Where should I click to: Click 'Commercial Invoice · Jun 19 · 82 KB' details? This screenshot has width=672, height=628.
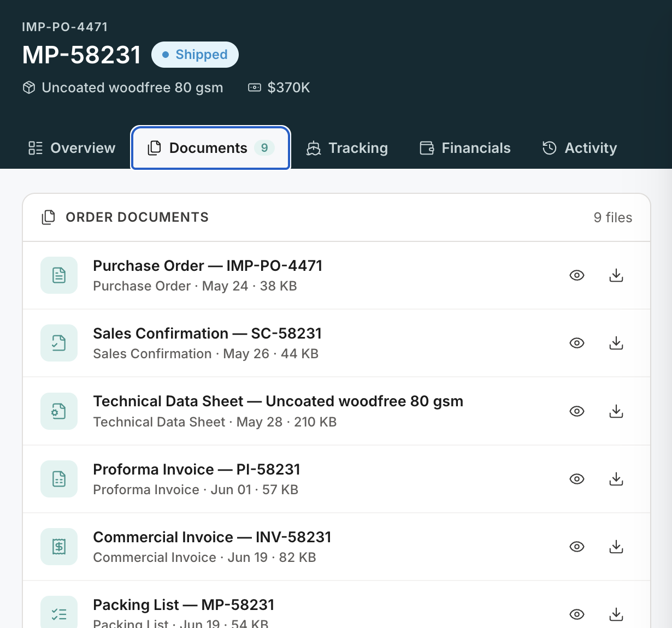(x=204, y=558)
